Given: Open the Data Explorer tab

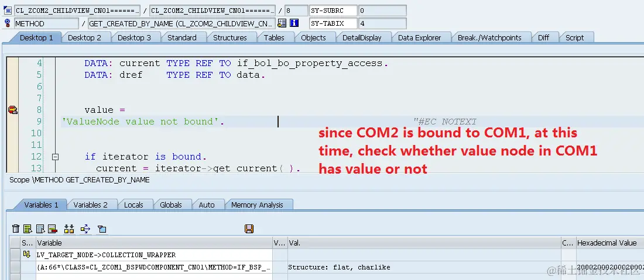Looking at the screenshot, I should (x=419, y=38).
